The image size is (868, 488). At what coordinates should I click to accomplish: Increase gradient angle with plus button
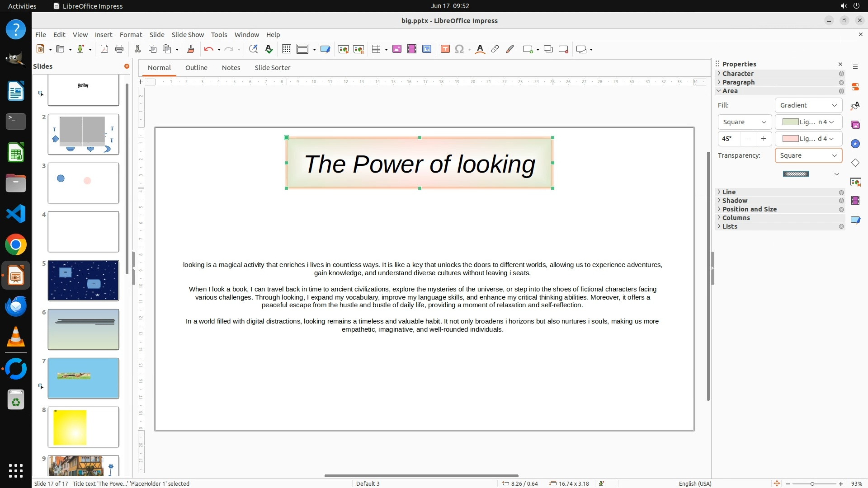[x=764, y=139]
